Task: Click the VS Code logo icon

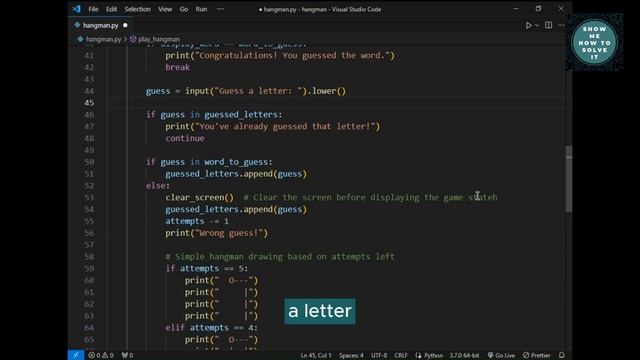Action: 77,9
